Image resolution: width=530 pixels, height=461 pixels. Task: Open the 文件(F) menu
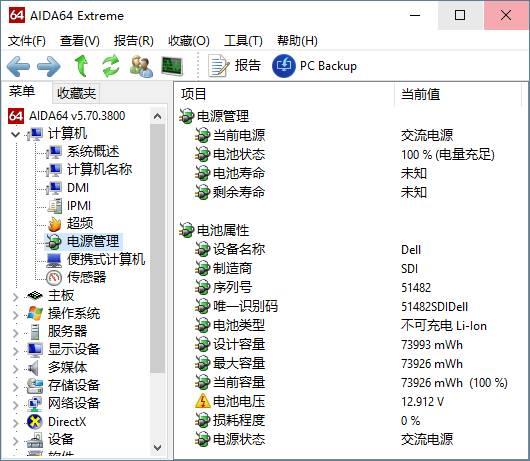coord(27,41)
